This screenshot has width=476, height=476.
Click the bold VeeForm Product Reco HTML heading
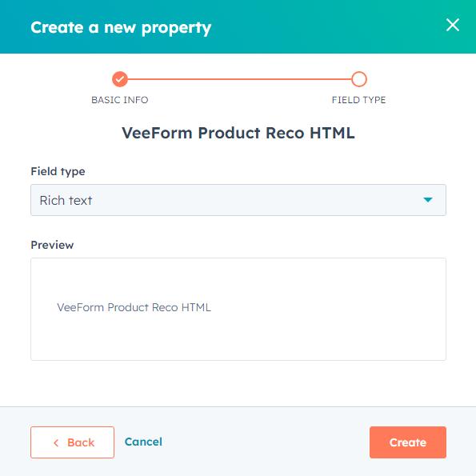pyautogui.click(x=238, y=133)
